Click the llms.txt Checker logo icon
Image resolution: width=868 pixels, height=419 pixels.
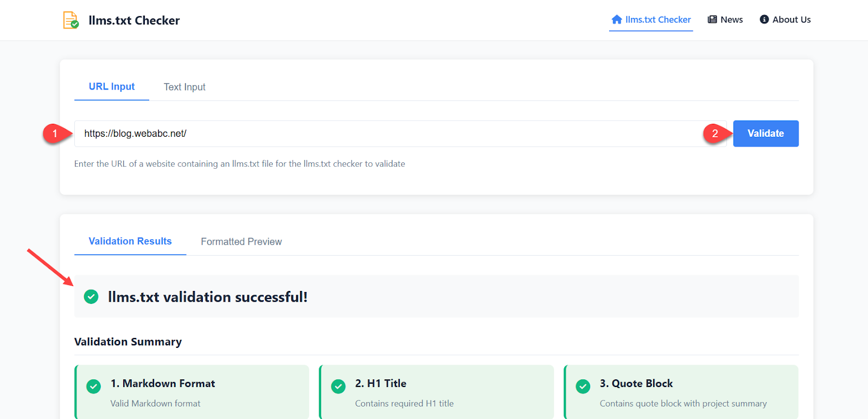[71, 20]
